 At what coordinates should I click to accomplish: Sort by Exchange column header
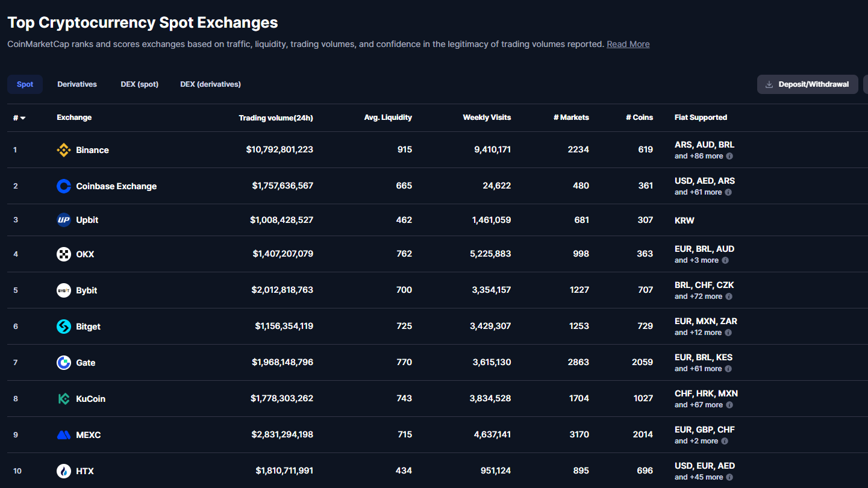[74, 117]
